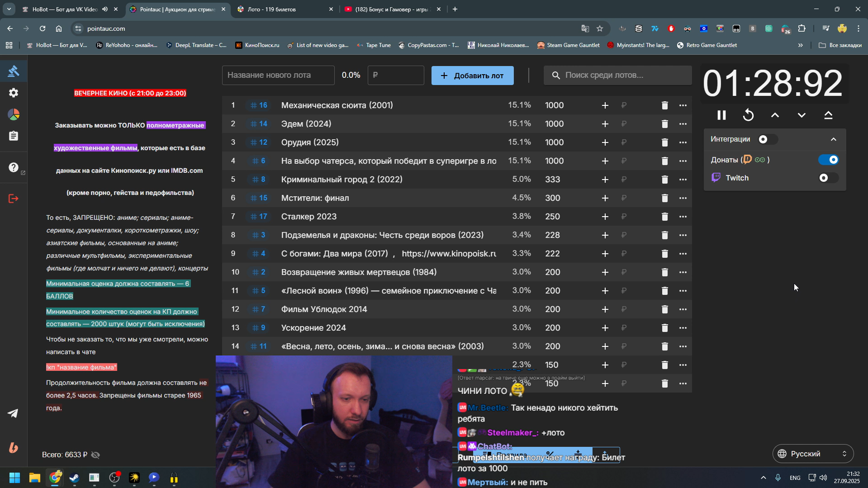Disable the Донаты integration switch
Screen dimensions: 868x488
tap(829, 160)
